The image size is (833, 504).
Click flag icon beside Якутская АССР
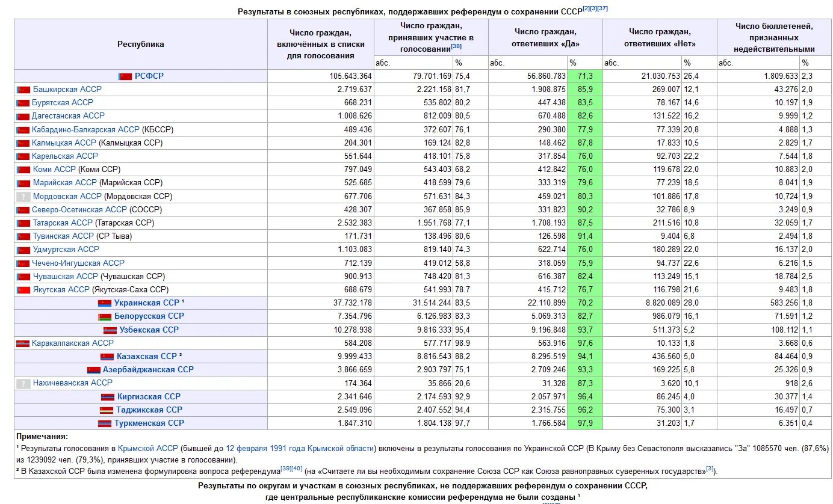pyautogui.click(x=23, y=290)
